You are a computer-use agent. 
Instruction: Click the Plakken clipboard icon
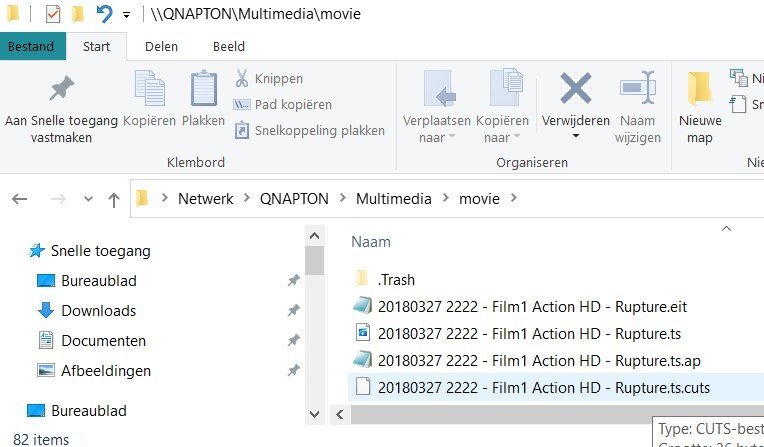point(204,89)
